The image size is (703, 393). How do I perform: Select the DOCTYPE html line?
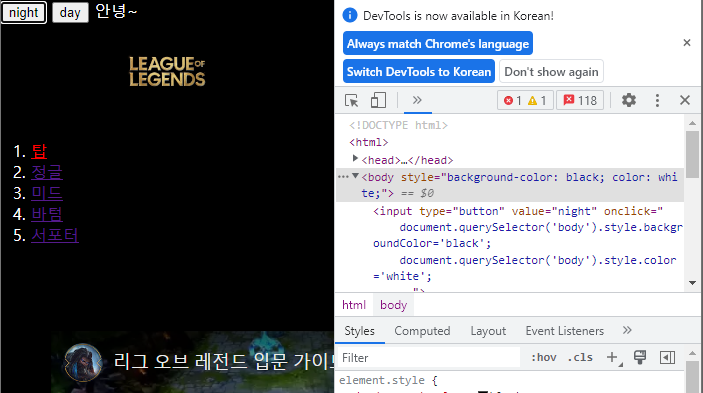click(x=399, y=125)
